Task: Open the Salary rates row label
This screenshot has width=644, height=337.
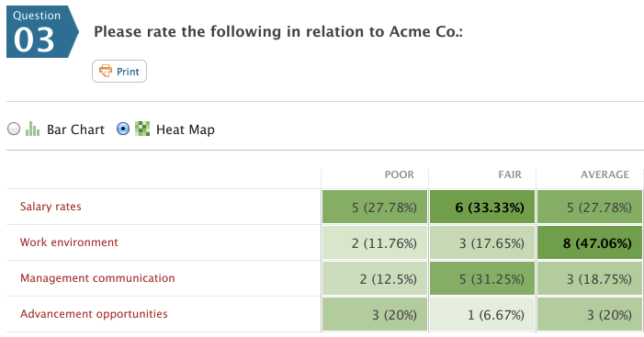Action: (x=51, y=207)
